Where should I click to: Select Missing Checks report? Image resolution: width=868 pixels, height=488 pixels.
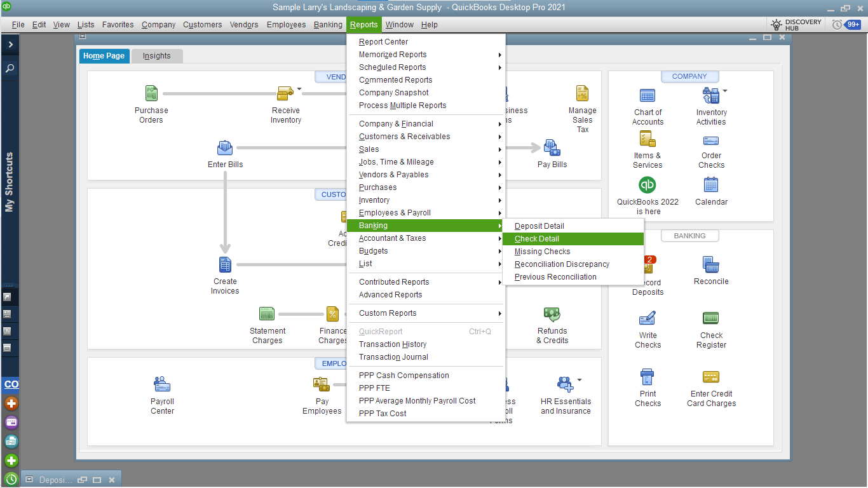coord(573,252)
